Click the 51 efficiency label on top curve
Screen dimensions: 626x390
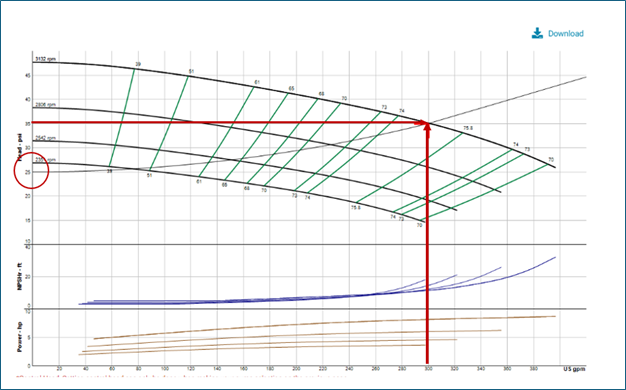[x=191, y=71]
